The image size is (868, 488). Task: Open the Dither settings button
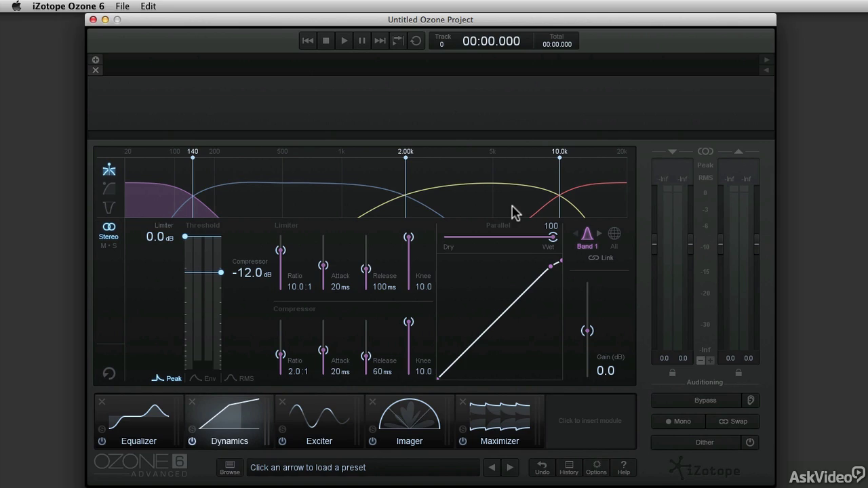pyautogui.click(x=696, y=443)
